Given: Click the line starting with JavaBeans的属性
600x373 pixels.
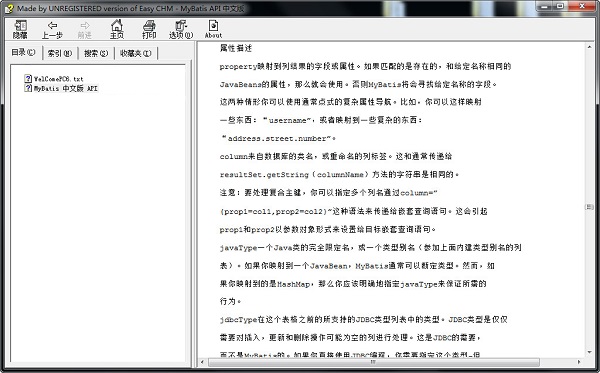Looking at the screenshot, I should (x=358, y=84).
